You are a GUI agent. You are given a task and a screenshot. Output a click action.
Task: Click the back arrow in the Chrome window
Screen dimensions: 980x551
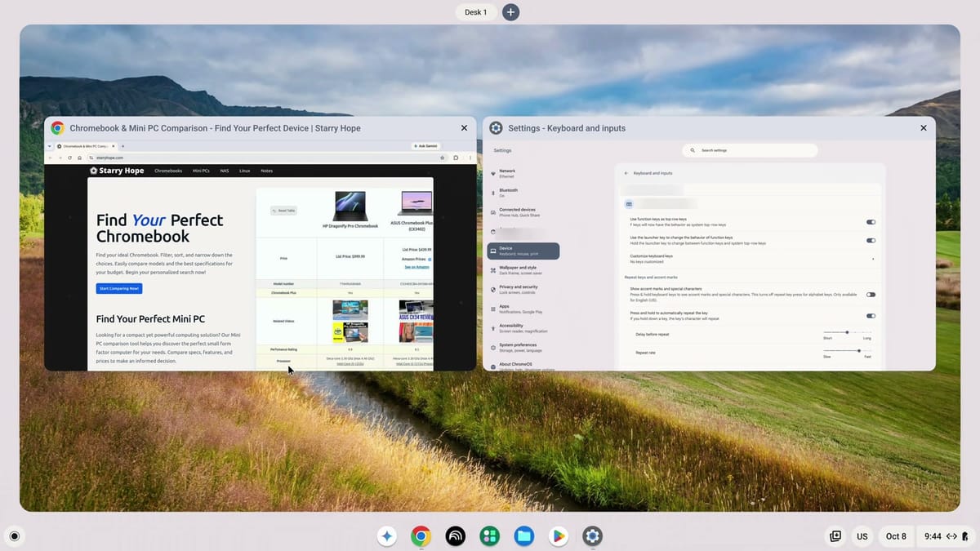(x=50, y=158)
